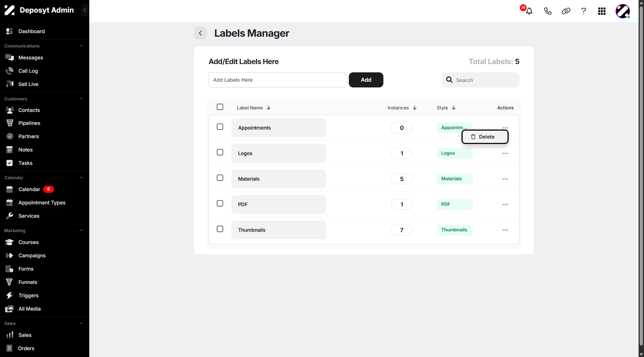Check the PDF row checkbox

pos(220,203)
